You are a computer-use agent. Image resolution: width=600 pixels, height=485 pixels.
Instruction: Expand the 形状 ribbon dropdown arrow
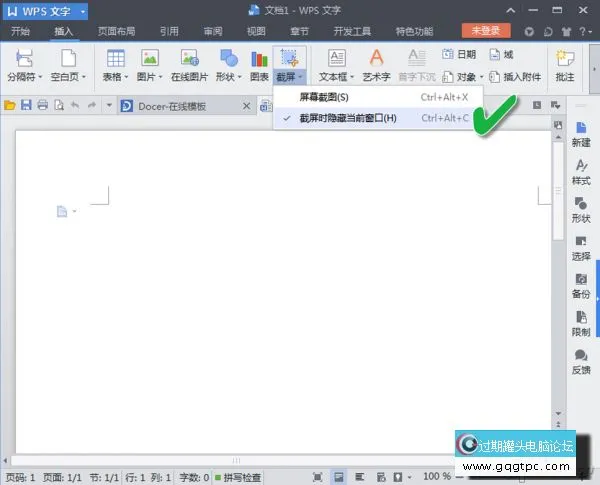pos(240,77)
